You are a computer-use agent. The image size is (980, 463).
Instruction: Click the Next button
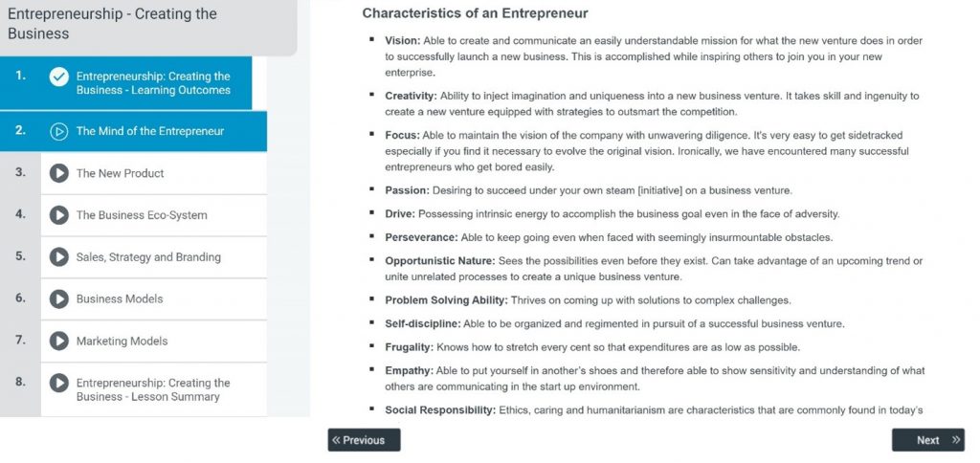coord(927,440)
